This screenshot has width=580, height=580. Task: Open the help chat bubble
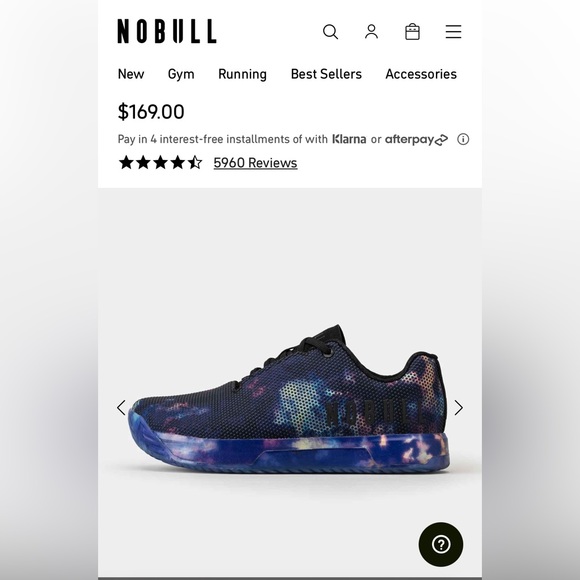click(x=441, y=544)
